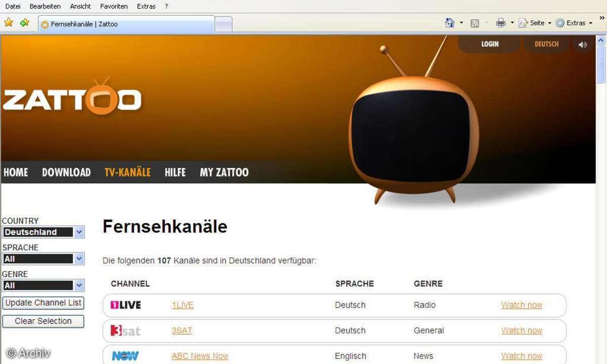
Task: Click the Radio genre cell for 1LIVE
Action: tap(424, 305)
